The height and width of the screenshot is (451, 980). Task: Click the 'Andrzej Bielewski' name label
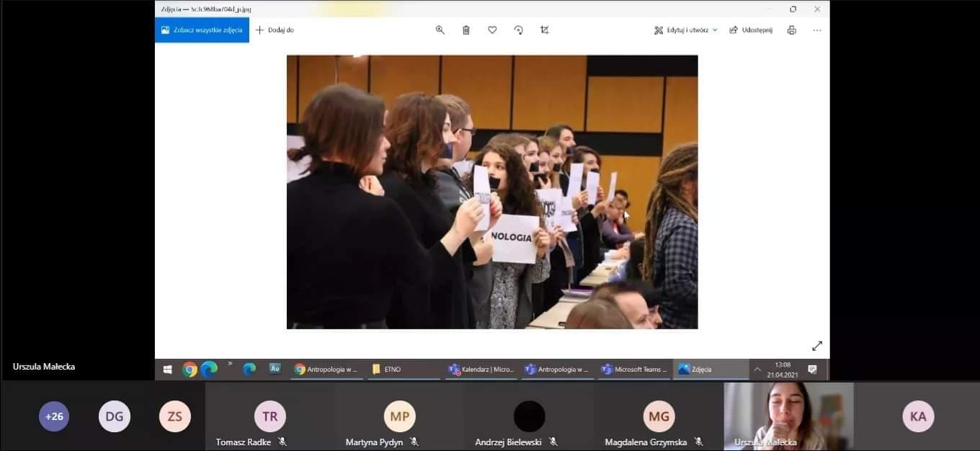[509, 442]
